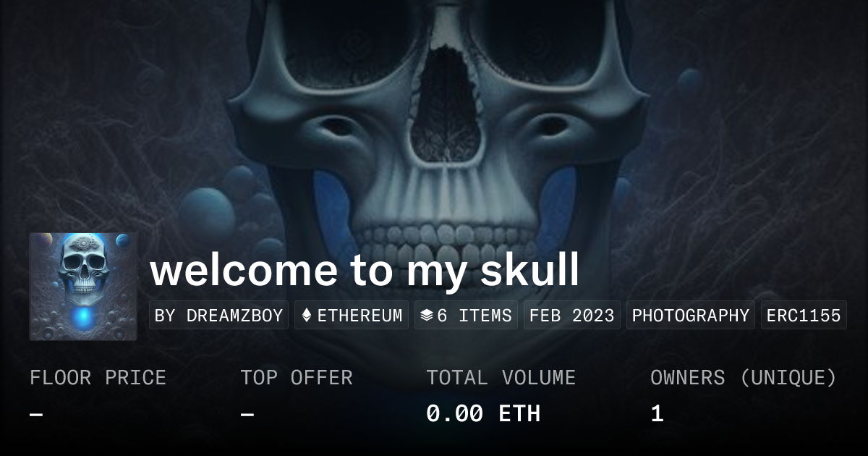Click the owners count value 1
The image size is (868, 456).
pos(657,414)
